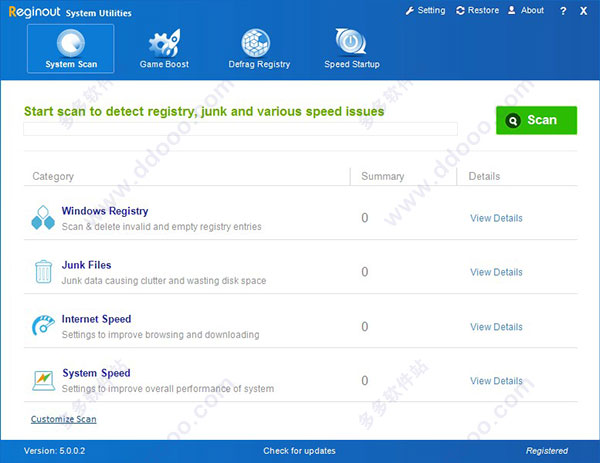Viewport: 600px width, 463px height.
Task: Open Setting from the top bar
Action: (x=426, y=10)
